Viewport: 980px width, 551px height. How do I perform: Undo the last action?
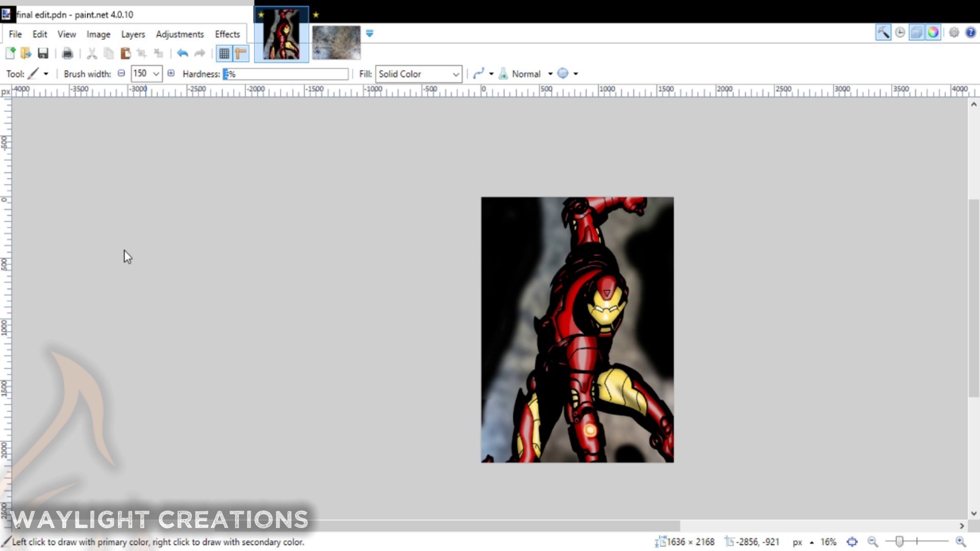183,53
